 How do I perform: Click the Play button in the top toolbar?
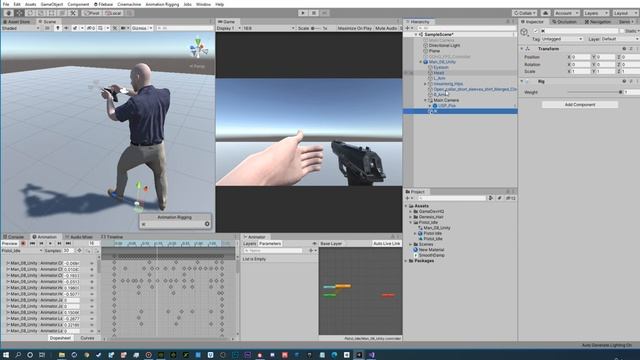pos(303,13)
